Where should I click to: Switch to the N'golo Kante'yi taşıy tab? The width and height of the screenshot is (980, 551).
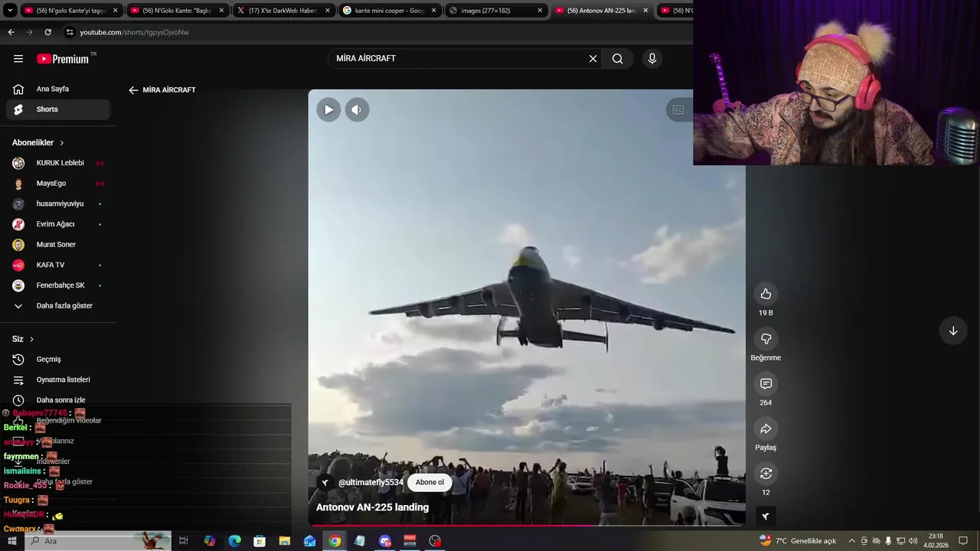pos(70,11)
